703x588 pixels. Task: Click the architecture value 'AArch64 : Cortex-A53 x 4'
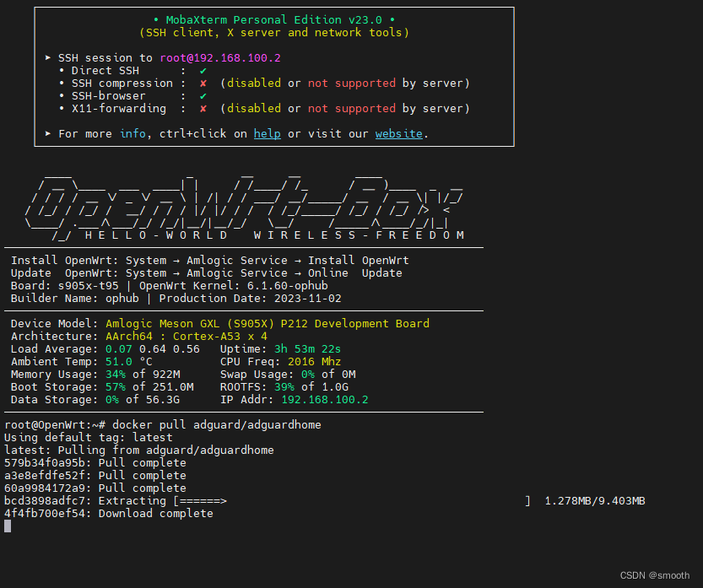[x=187, y=336]
